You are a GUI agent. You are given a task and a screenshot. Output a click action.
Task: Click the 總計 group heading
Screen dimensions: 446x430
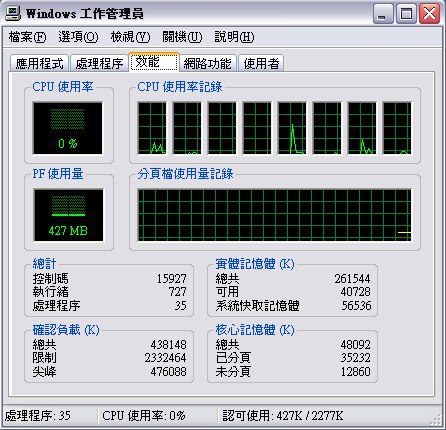click(x=44, y=264)
